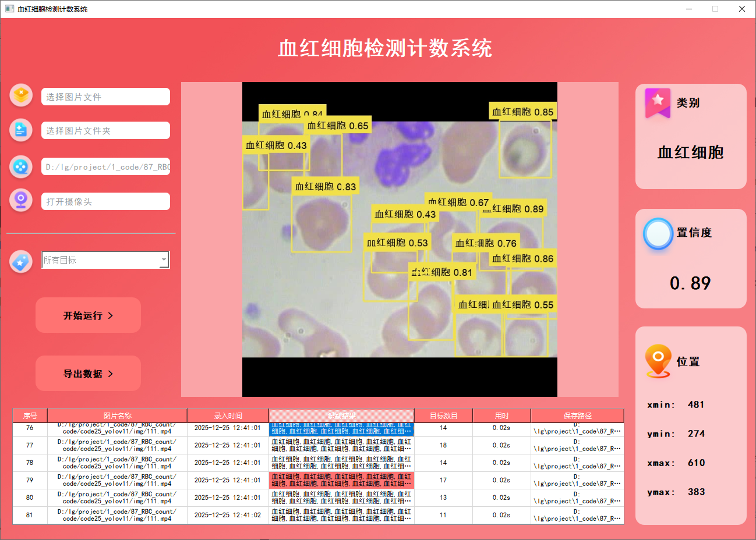The width and height of the screenshot is (756, 540).
Task: Click the 打开摄像头 field
Action: 105,201
